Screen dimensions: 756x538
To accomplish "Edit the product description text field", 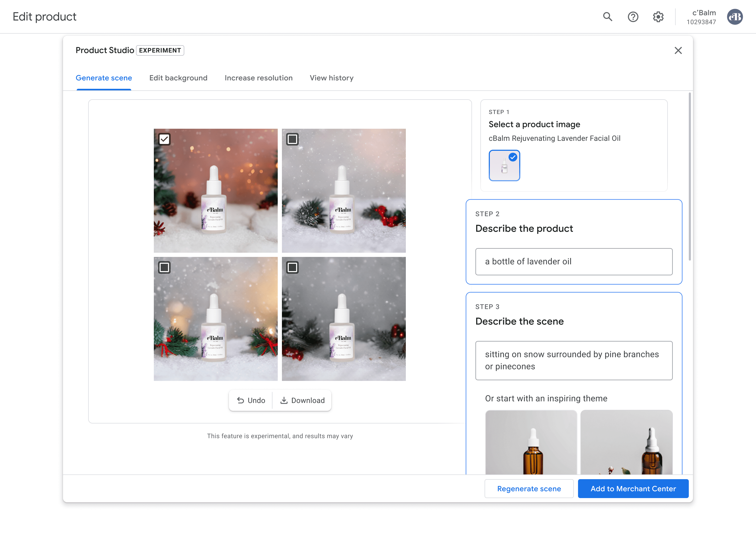I will click(x=574, y=262).
